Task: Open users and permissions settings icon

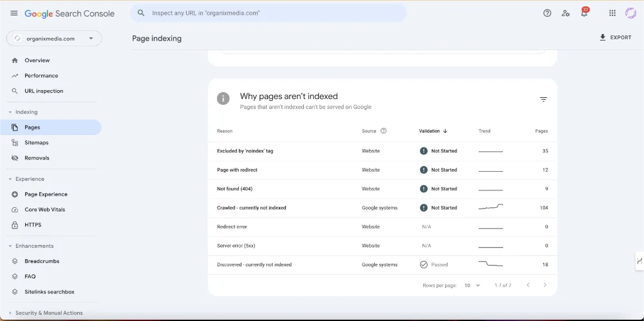Action: (x=566, y=13)
